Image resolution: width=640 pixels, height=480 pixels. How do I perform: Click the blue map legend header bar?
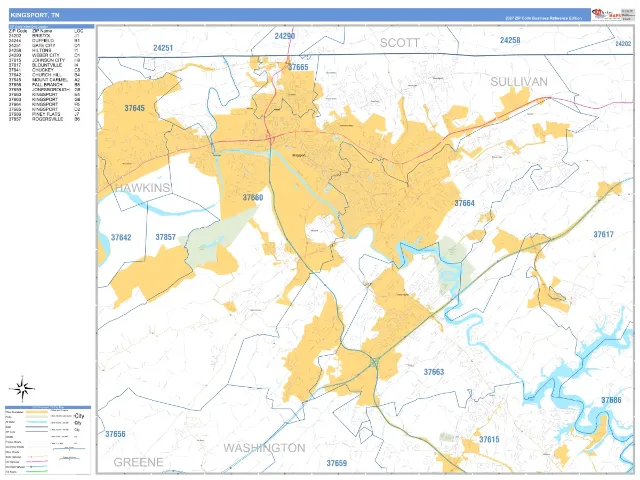click(48, 407)
